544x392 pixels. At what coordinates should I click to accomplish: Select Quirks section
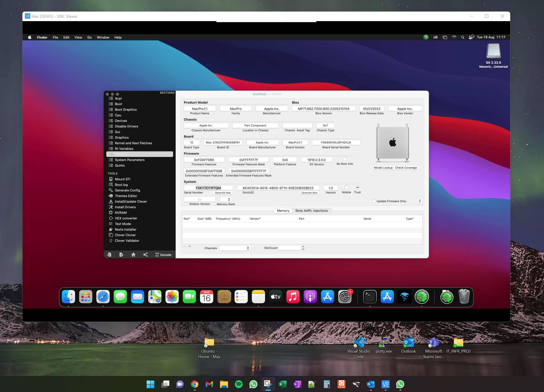119,165
